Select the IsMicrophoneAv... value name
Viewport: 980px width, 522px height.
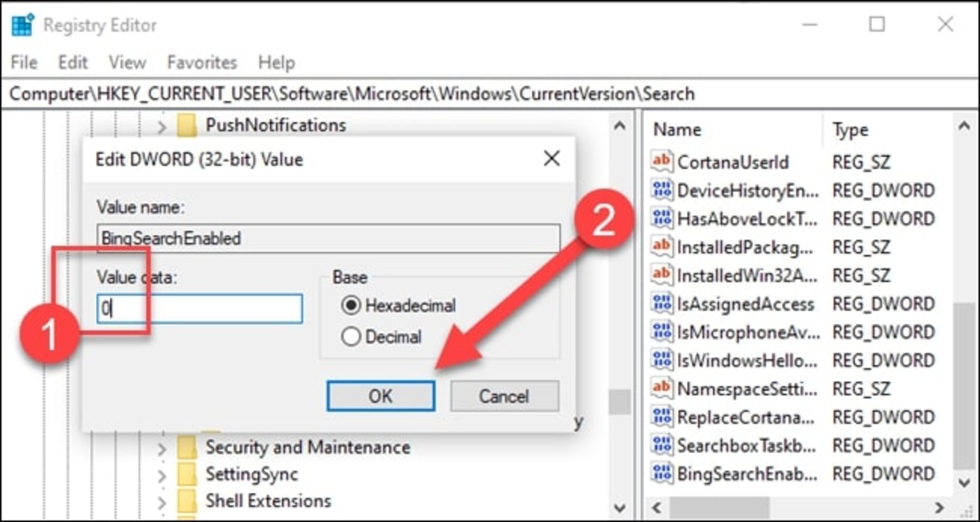click(x=748, y=333)
